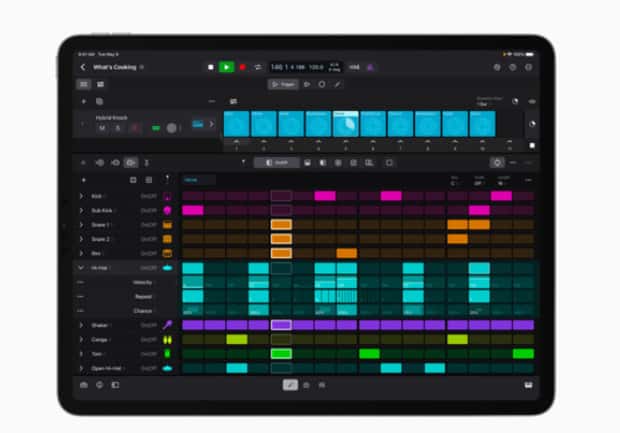Expand the Kick row
Screen dimensions: 620x433
coord(81,196)
